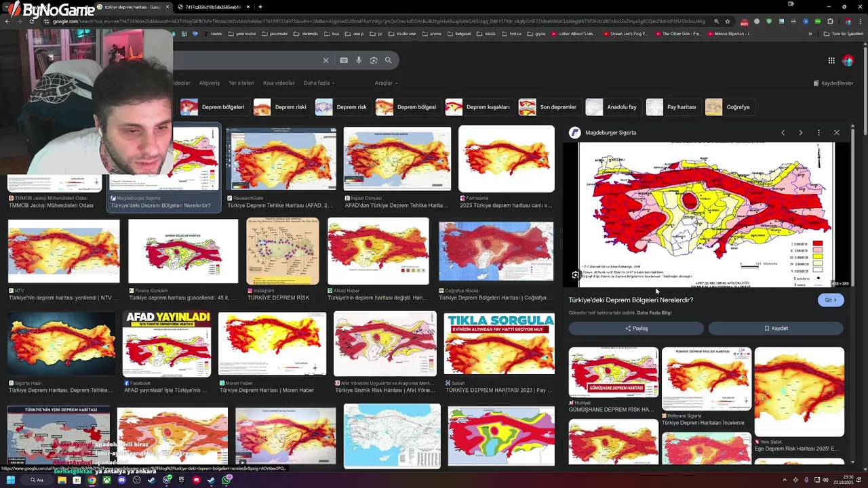The height and width of the screenshot is (488, 868).
Task: Open the on-screen keyboard input tool
Action: coord(344,60)
